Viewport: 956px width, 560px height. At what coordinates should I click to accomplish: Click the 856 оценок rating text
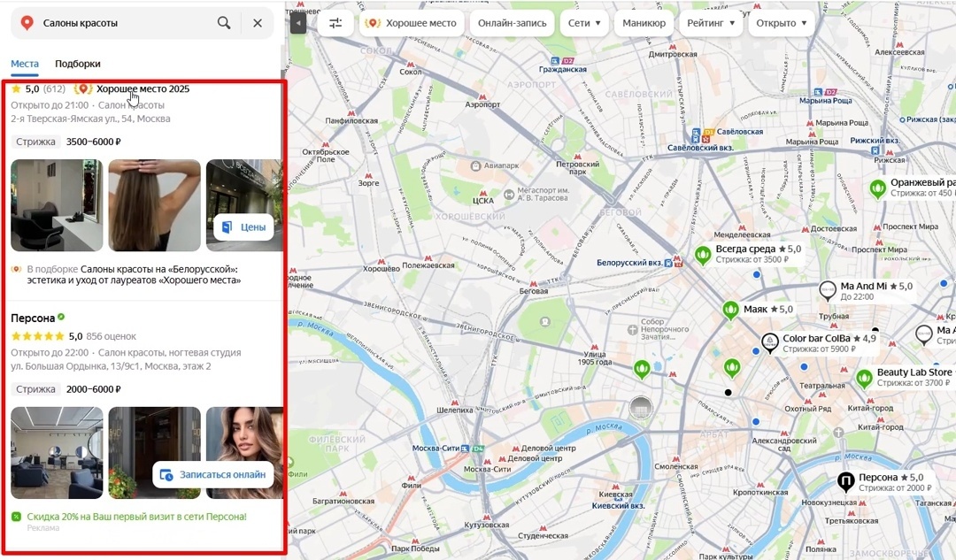pos(111,336)
